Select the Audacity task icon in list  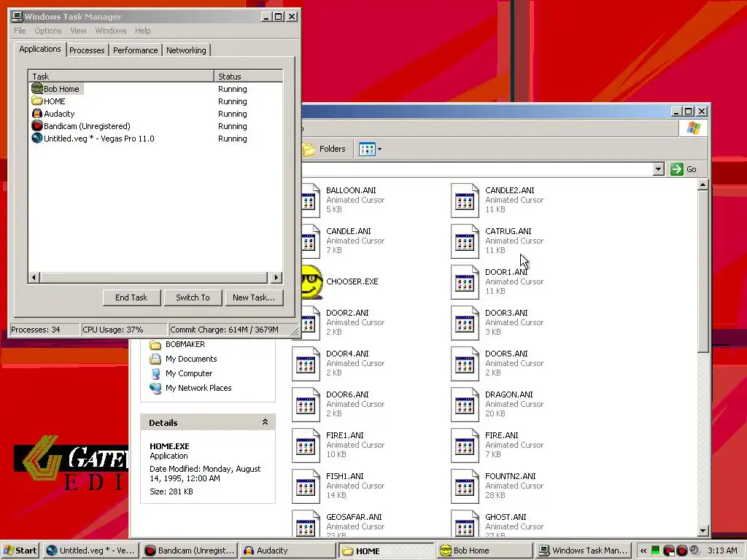click(37, 113)
